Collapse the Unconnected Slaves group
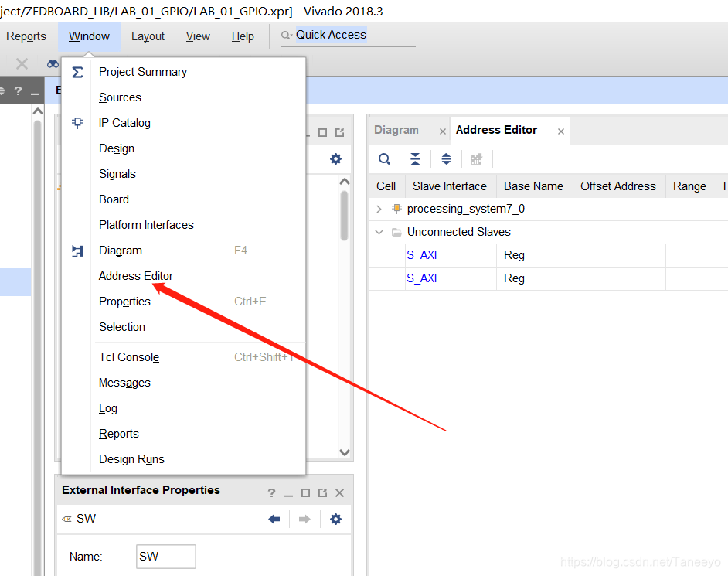The width and height of the screenshot is (728, 576). pyautogui.click(x=379, y=232)
